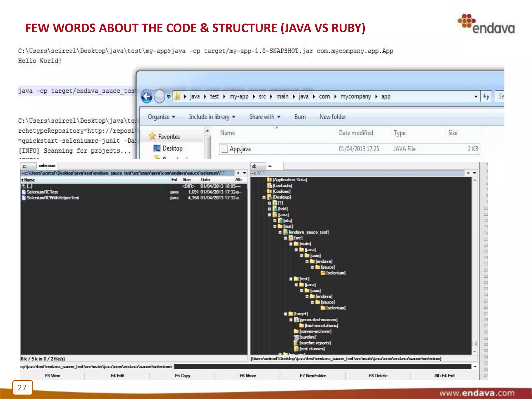Select the 'selenium' tab in left panel
The image size is (532, 399).
pos(47,165)
